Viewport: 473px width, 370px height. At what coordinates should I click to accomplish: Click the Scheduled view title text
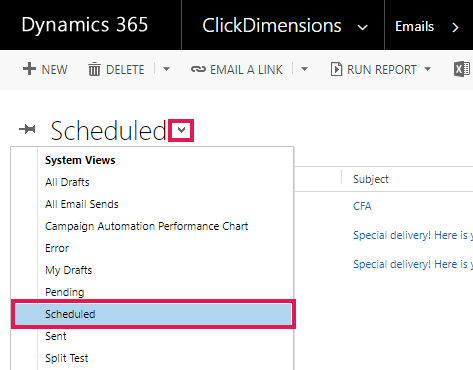108,130
